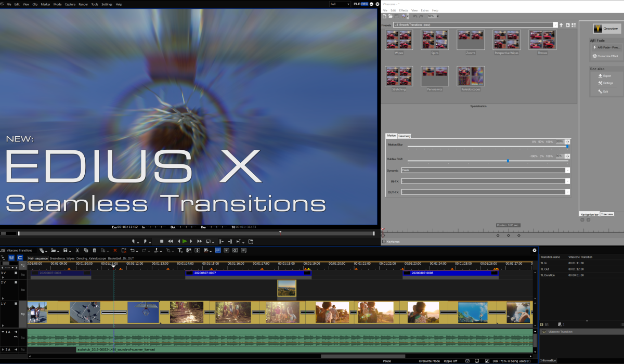Switch to the Tree view tab

pyautogui.click(x=607, y=214)
